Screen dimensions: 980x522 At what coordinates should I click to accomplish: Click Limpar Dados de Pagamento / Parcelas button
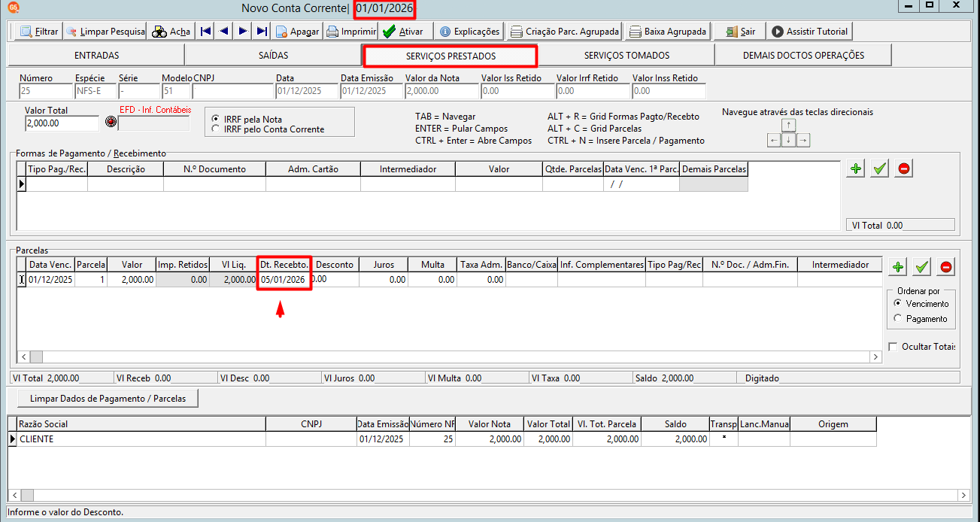107,398
